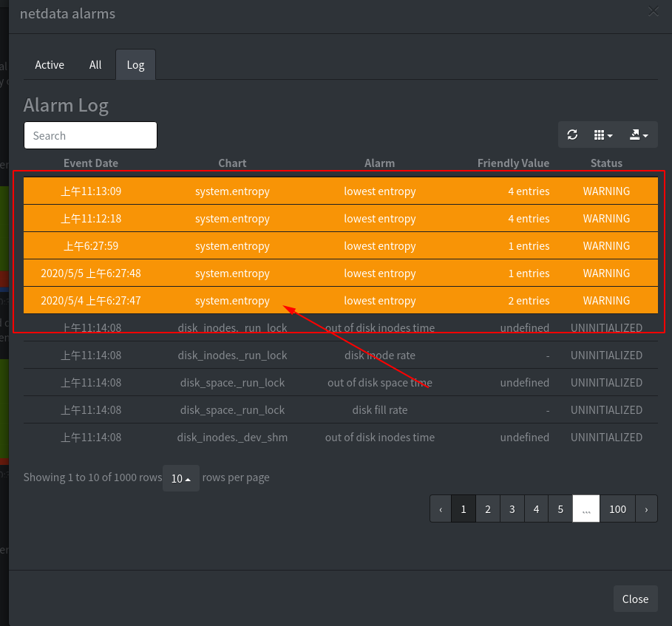Viewport: 672px width, 626px height.
Task: Click the Close button
Action: (x=635, y=599)
